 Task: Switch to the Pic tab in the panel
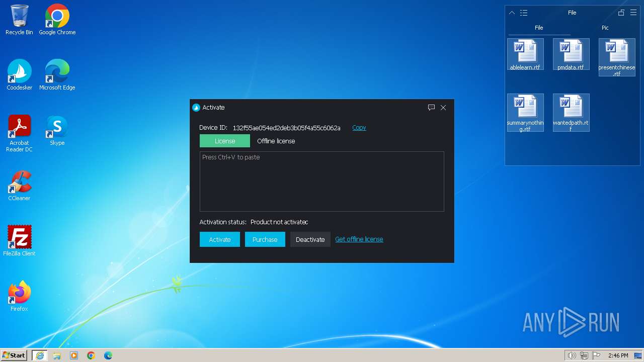coord(605,28)
